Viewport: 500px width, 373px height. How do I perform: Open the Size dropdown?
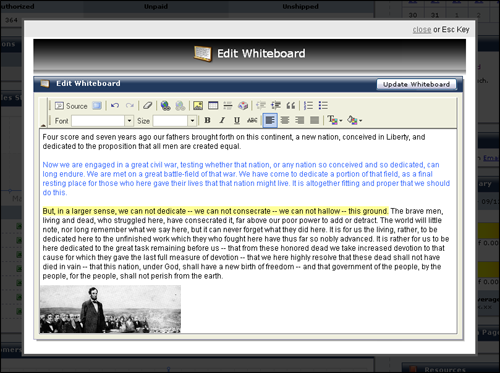tap(192, 121)
